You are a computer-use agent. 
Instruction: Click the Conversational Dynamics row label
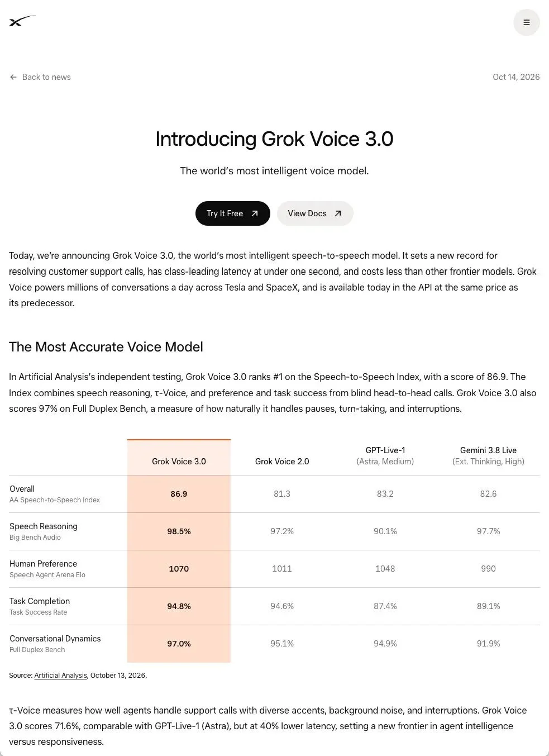point(55,644)
